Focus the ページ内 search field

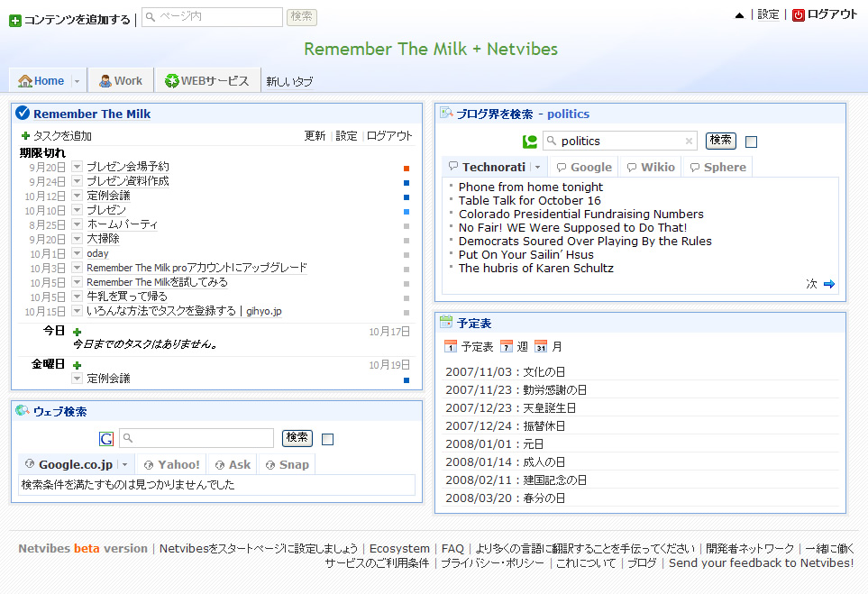pos(213,16)
